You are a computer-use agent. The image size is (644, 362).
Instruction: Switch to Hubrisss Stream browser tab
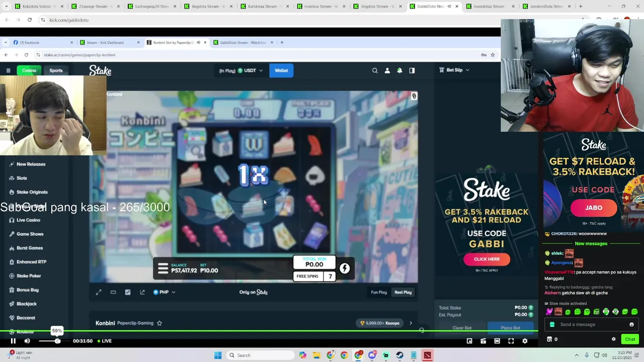click(x=320, y=7)
